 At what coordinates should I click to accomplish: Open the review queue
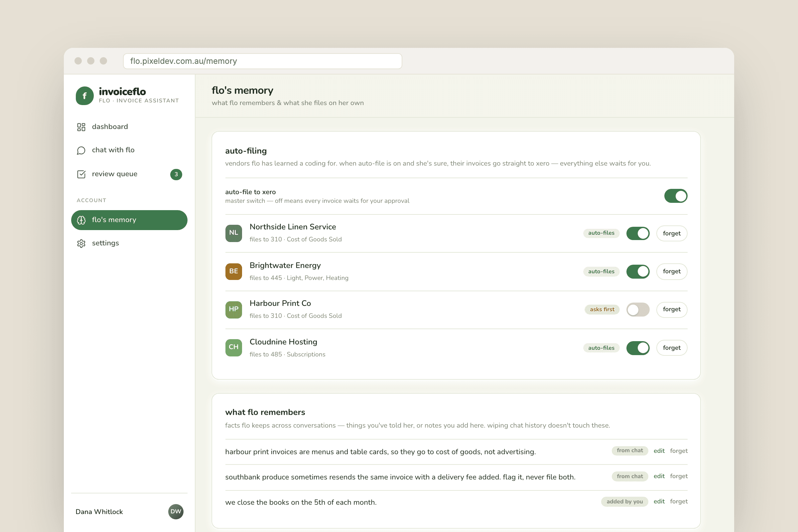pos(129,174)
